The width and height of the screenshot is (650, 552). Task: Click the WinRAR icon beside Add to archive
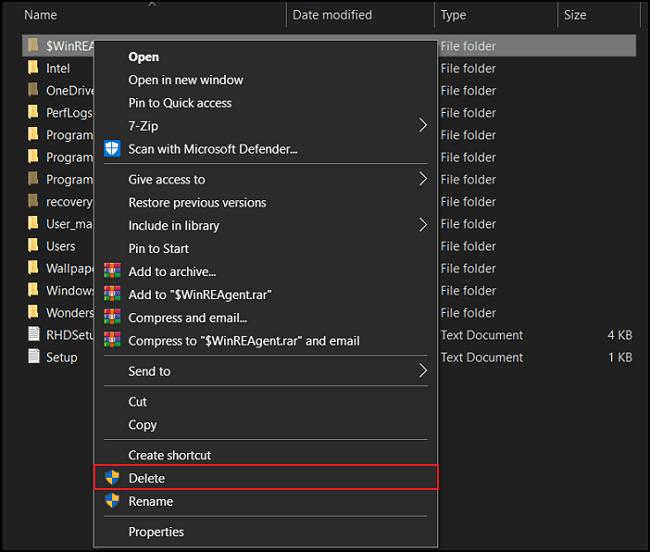[112, 272]
